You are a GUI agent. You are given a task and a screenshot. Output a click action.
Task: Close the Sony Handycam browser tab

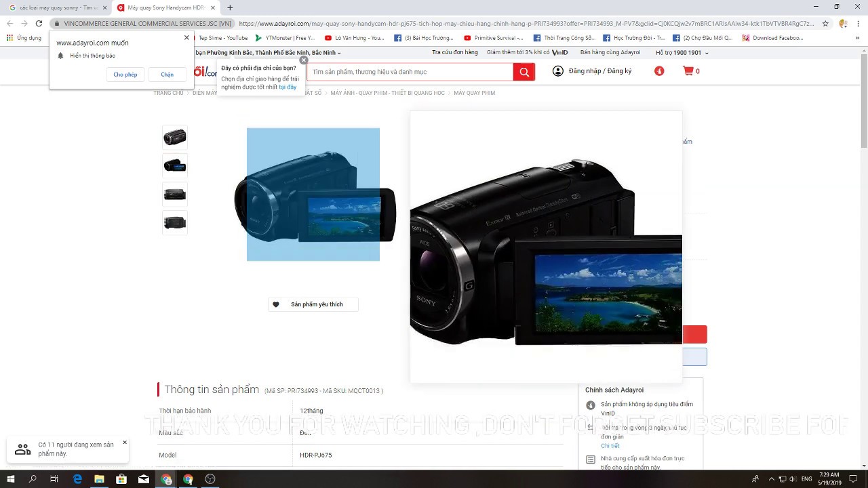[213, 7]
